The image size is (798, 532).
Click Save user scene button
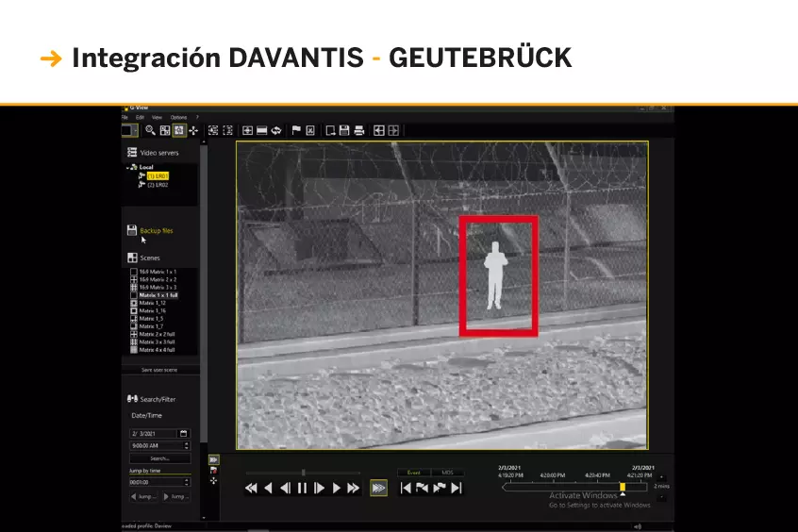(159, 370)
